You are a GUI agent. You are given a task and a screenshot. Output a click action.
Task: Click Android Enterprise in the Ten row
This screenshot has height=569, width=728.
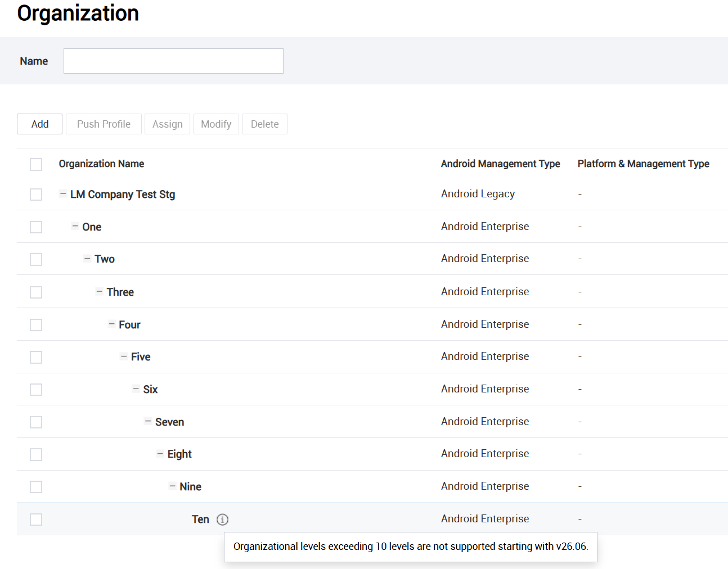click(x=485, y=519)
